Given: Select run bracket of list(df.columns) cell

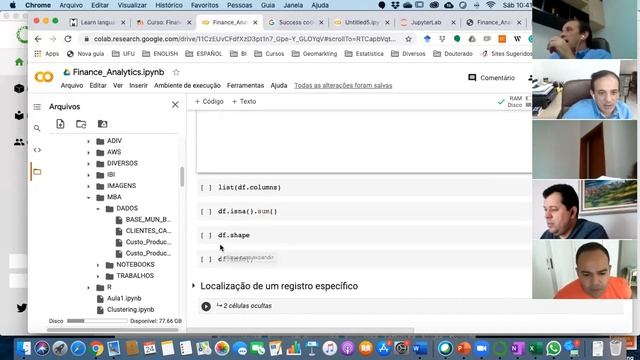Looking at the screenshot, I should (x=206, y=188).
